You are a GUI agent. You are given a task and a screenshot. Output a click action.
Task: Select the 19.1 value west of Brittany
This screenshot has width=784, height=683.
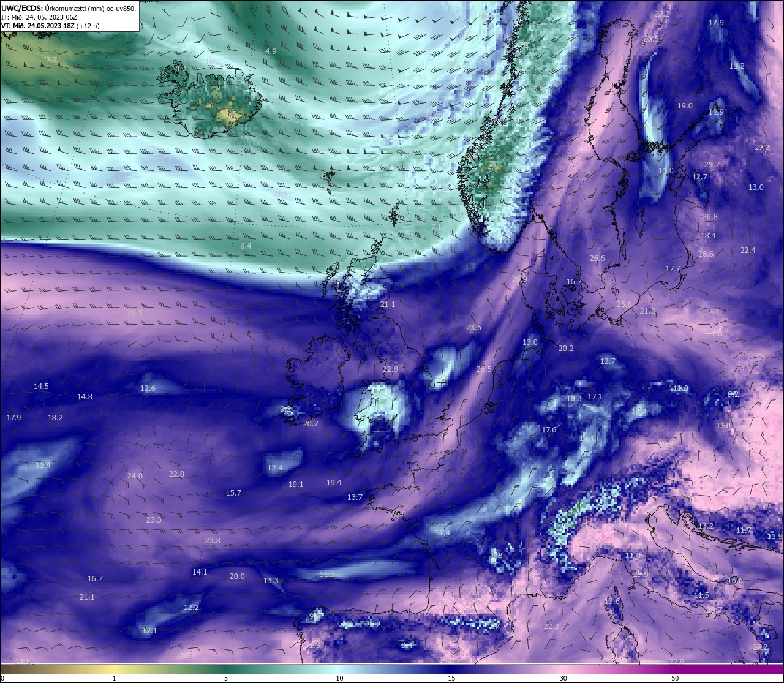coord(296,485)
